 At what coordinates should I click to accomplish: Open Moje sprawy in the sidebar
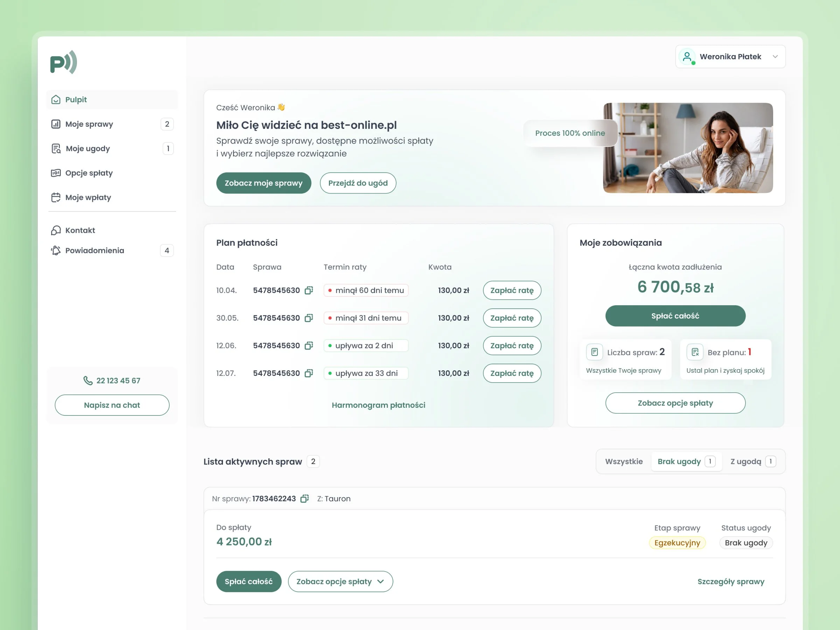[112, 124]
